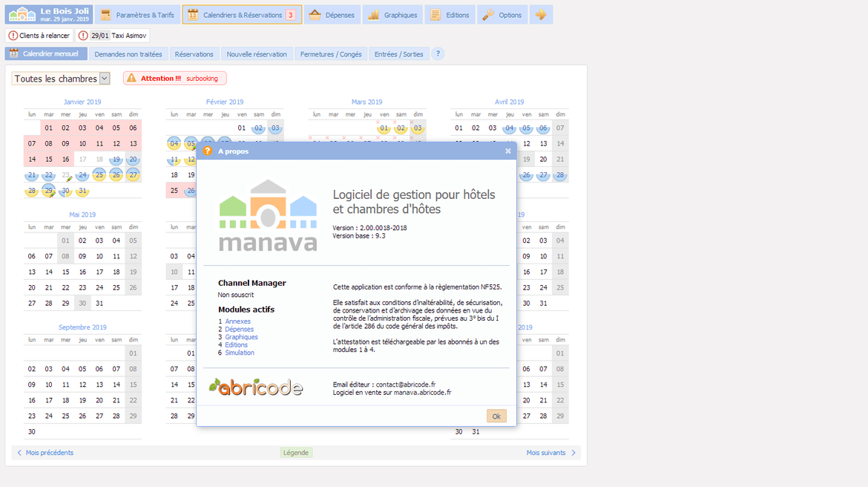Expand the Toutes les chambres dropdown
868x487 pixels.
point(105,79)
